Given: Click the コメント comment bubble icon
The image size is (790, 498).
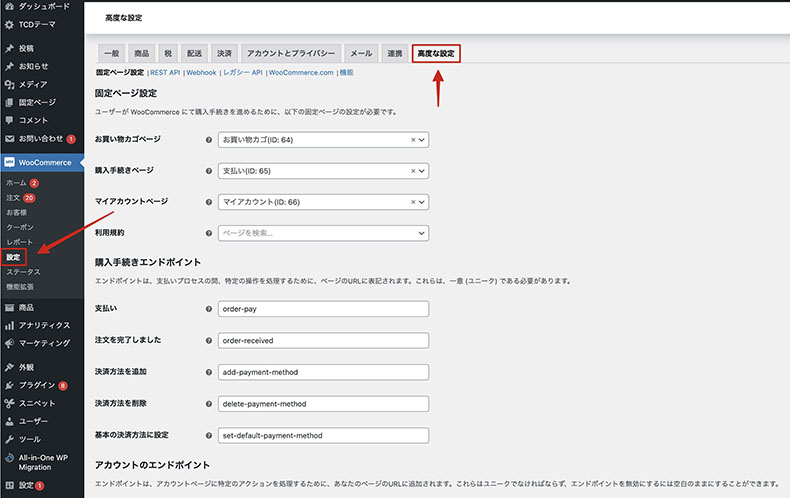Looking at the screenshot, I should click(x=9, y=120).
